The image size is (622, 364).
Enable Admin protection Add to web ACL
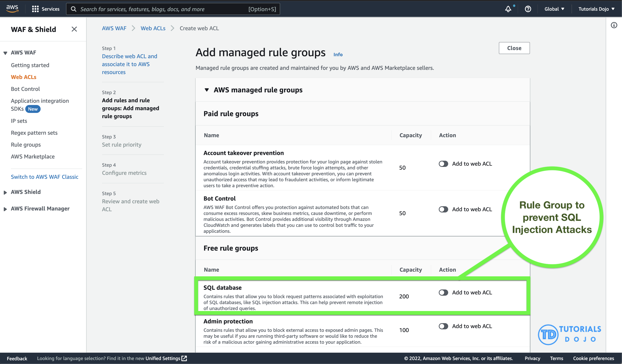(x=443, y=326)
